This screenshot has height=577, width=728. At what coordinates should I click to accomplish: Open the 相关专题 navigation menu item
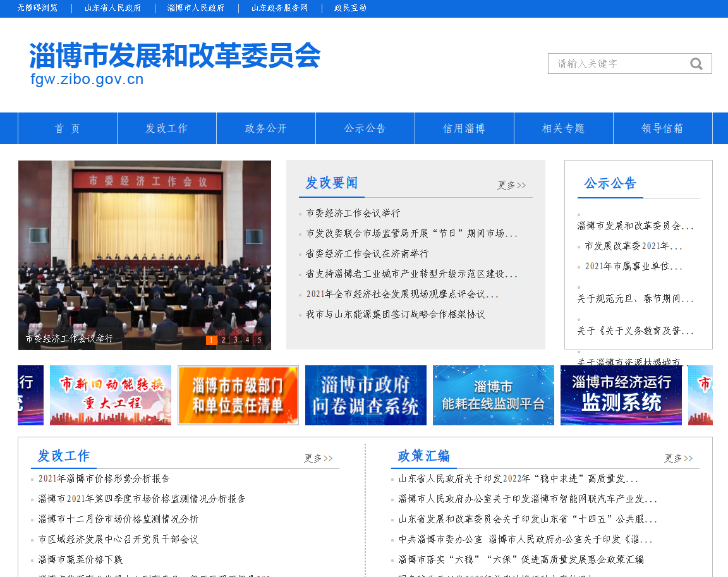click(x=564, y=128)
